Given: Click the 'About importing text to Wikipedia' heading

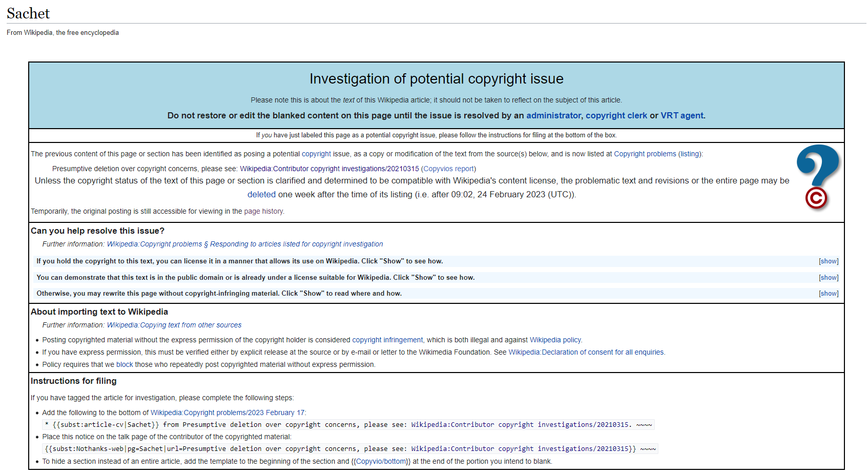Looking at the screenshot, I should tap(99, 312).
